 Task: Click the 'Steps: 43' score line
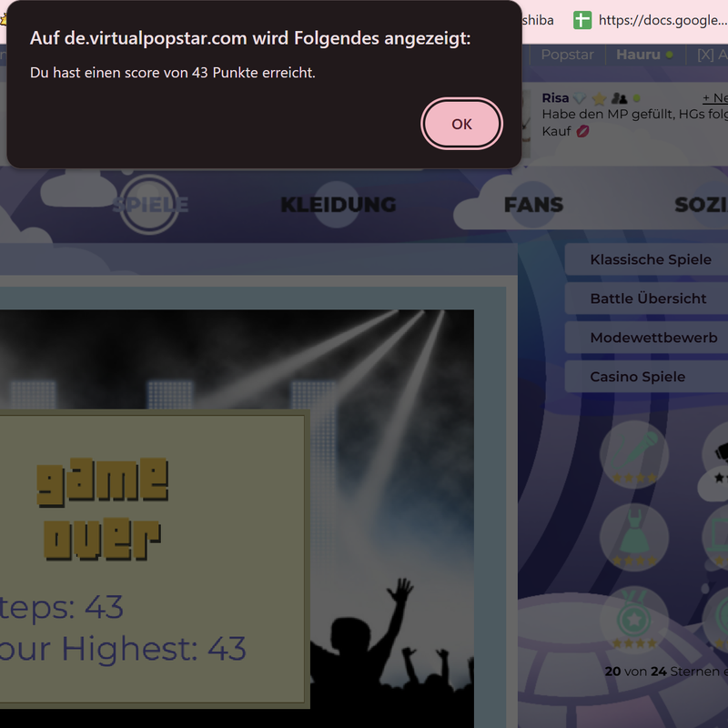tap(61, 607)
